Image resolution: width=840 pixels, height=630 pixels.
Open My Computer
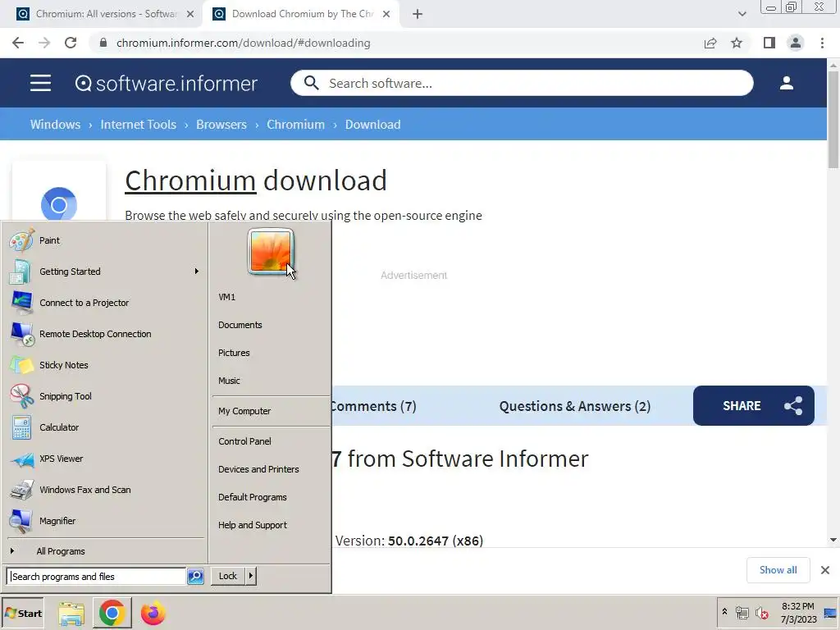[244, 412]
